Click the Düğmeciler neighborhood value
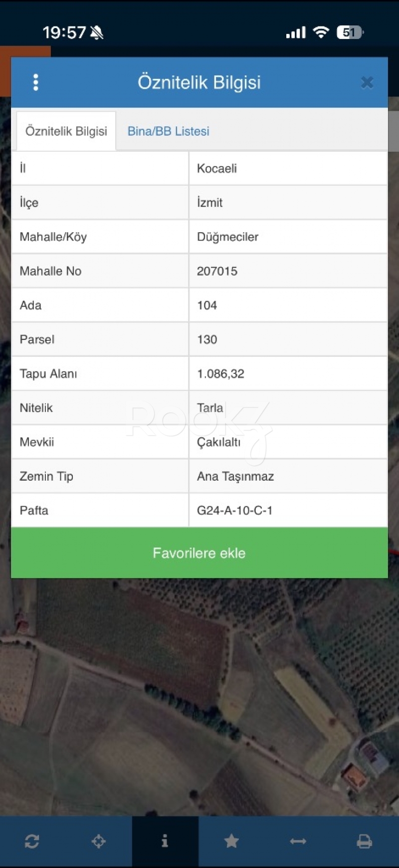 [227, 237]
